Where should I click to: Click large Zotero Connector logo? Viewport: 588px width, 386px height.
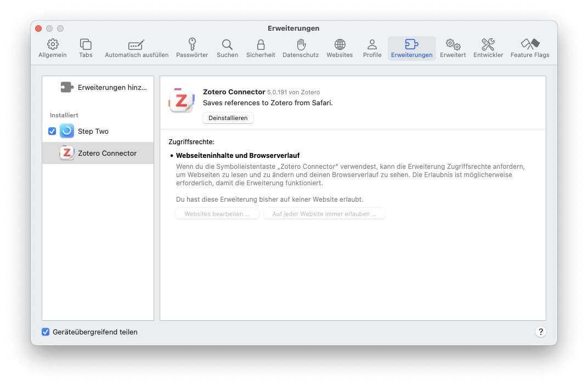(182, 100)
